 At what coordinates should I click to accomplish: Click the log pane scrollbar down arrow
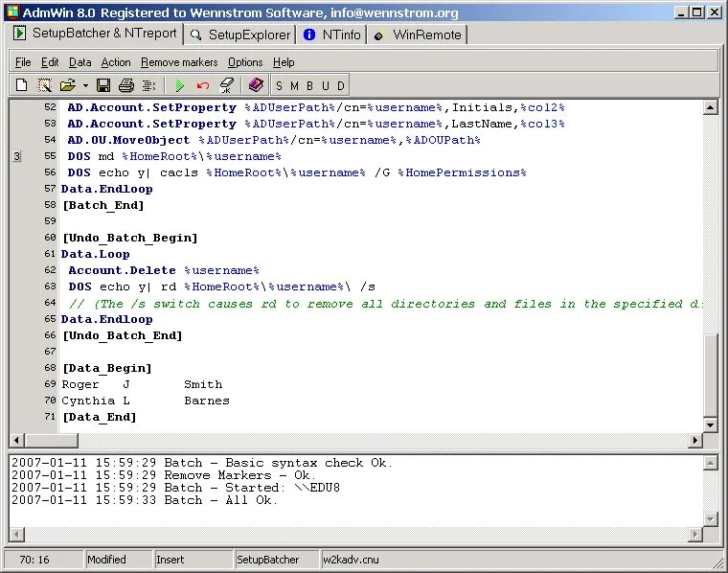pyautogui.click(x=711, y=518)
